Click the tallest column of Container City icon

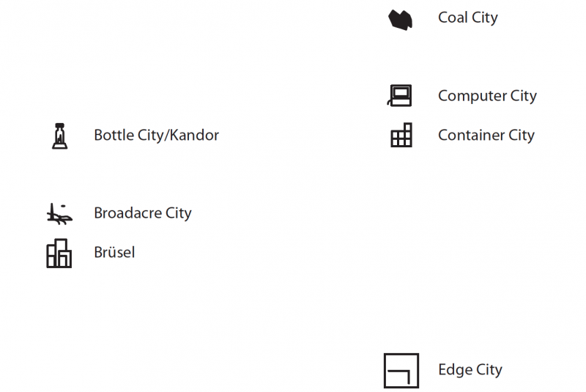click(409, 135)
